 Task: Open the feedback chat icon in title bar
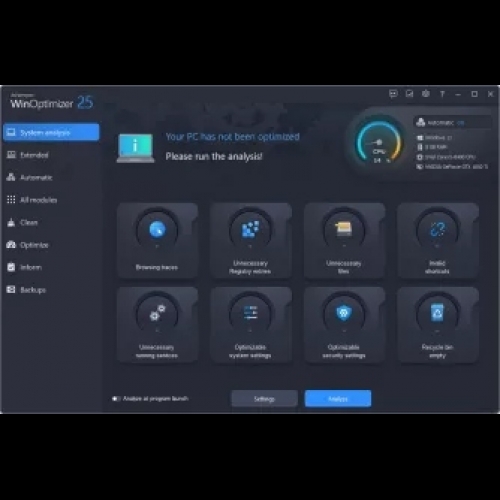coord(393,94)
